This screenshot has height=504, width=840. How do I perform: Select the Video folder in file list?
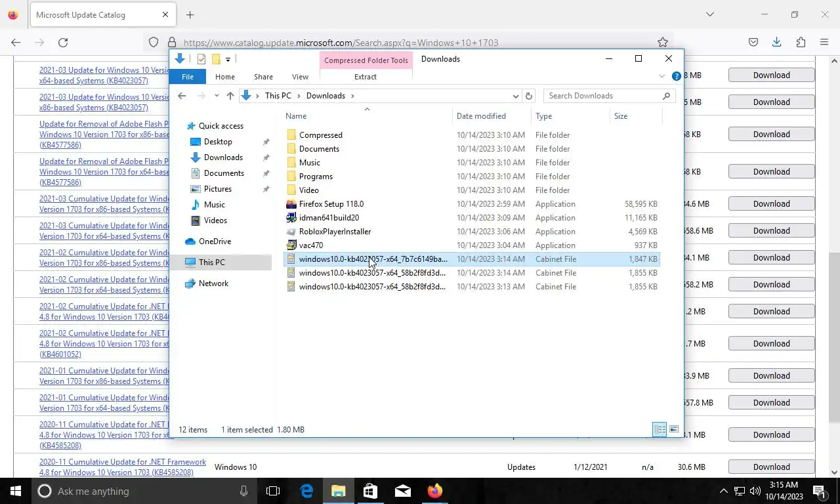click(x=472, y=190)
